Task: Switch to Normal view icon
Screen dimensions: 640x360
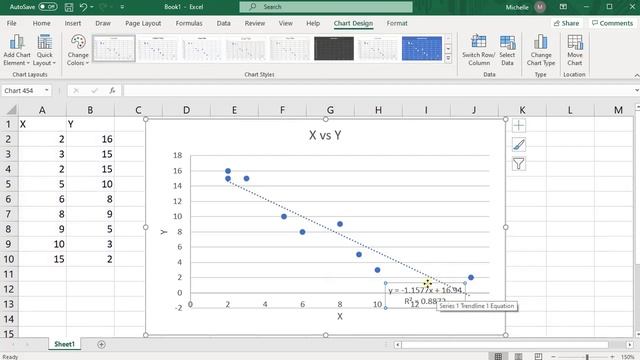Action: 498,356
